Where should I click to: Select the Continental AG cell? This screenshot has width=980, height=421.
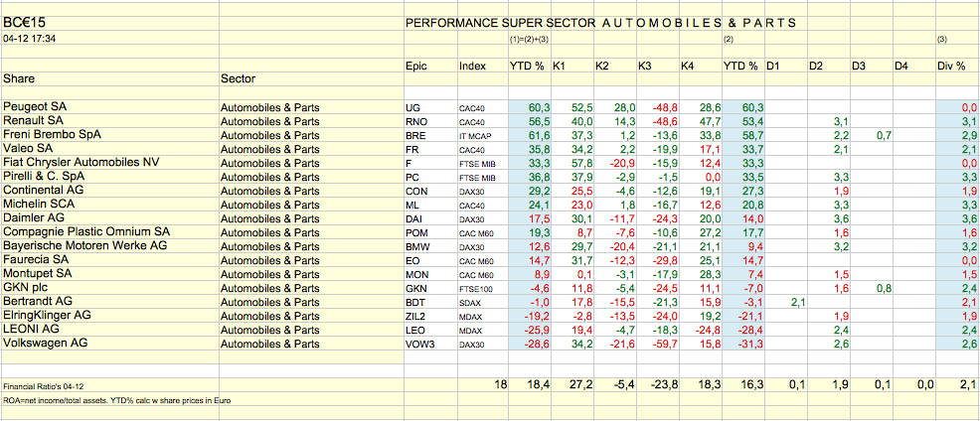coord(109,190)
